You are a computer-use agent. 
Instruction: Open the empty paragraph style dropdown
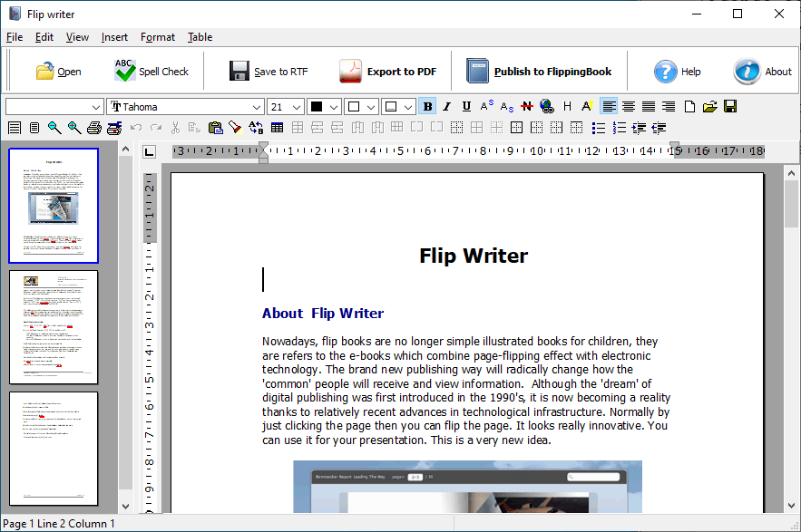[95, 107]
